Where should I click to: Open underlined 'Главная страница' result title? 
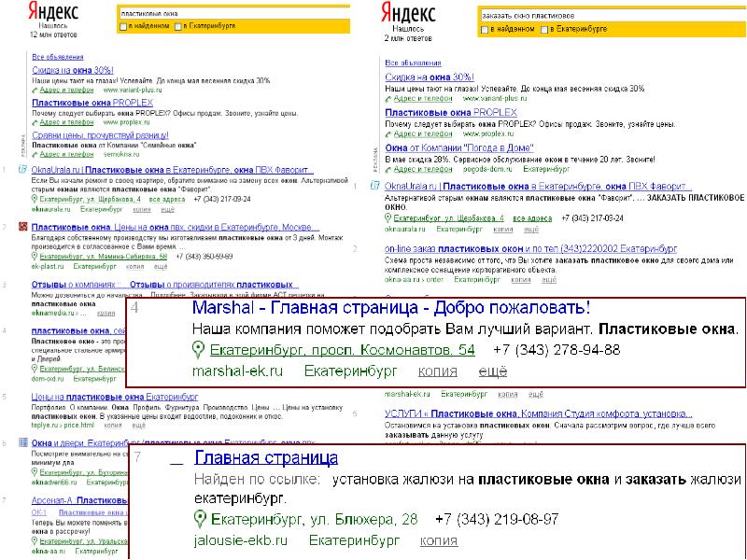[266, 457]
